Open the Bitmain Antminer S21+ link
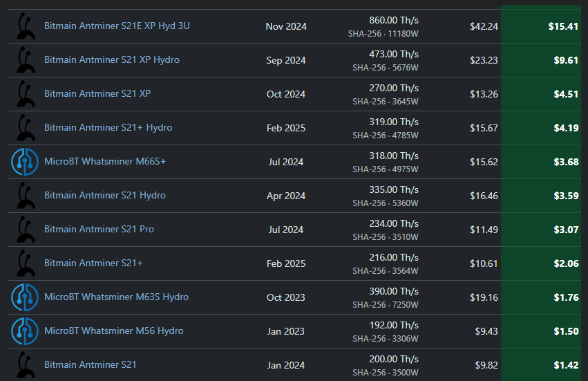 (x=93, y=263)
